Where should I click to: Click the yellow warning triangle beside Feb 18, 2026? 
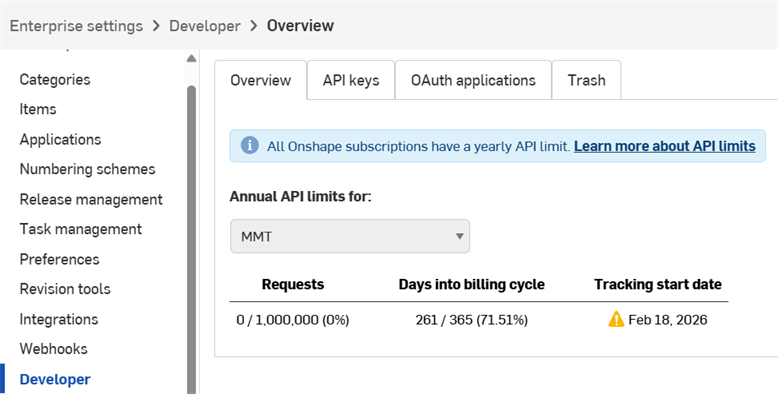pyautogui.click(x=616, y=319)
